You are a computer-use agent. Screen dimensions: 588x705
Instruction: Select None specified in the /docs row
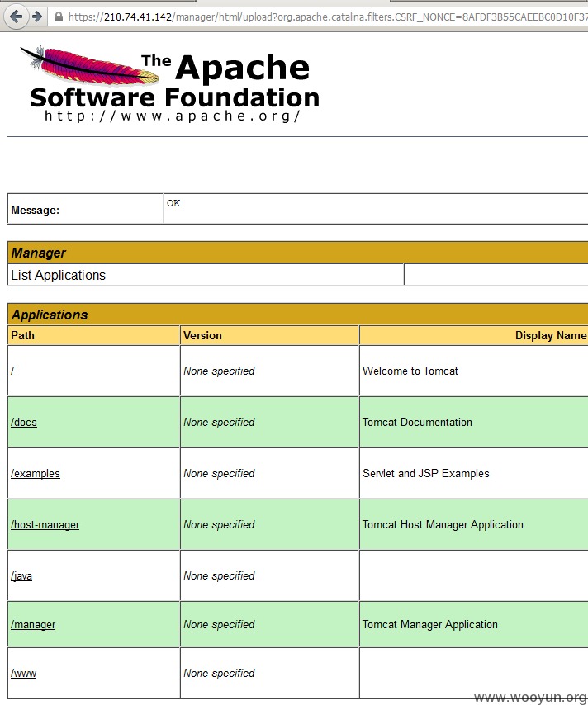point(219,422)
